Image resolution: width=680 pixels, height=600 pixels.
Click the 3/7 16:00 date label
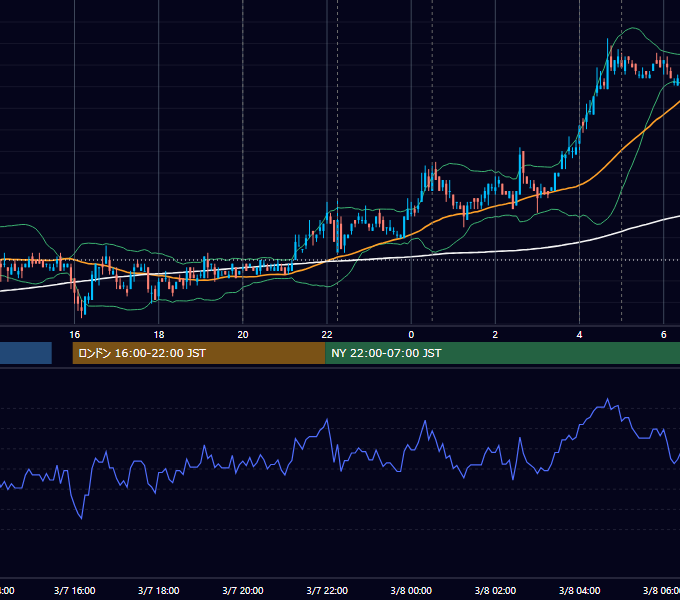coord(75,590)
